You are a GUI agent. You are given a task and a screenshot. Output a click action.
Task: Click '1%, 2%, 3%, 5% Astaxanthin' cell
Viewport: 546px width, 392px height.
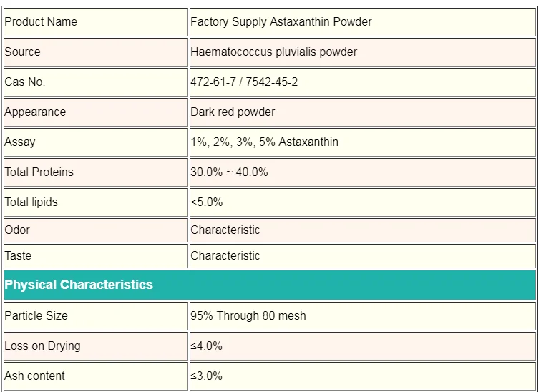pos(265,142)
